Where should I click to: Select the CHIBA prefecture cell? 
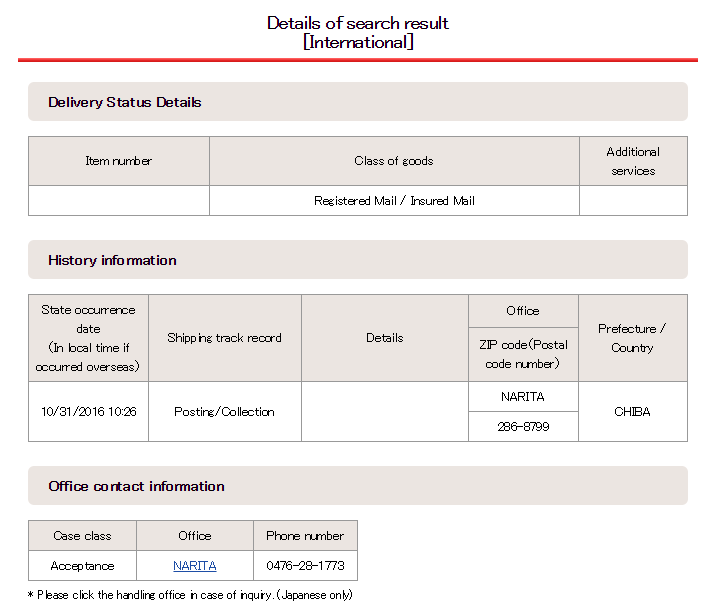pos(633,411)
